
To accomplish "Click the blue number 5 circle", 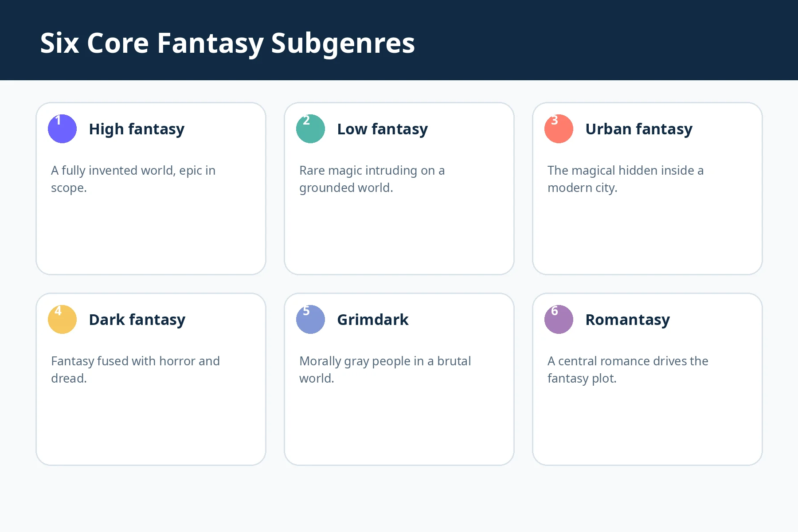I will tap(310, 319).
